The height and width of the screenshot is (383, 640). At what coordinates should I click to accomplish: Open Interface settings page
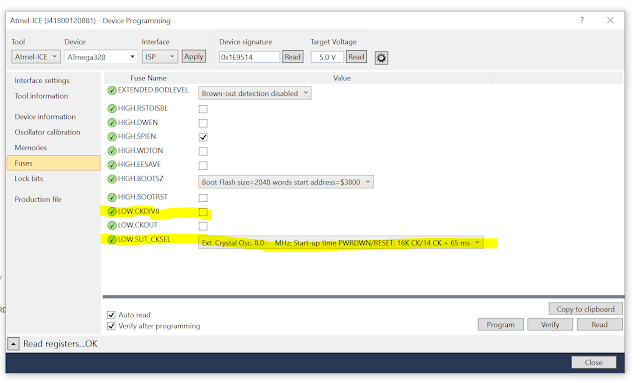pos(42,80)
